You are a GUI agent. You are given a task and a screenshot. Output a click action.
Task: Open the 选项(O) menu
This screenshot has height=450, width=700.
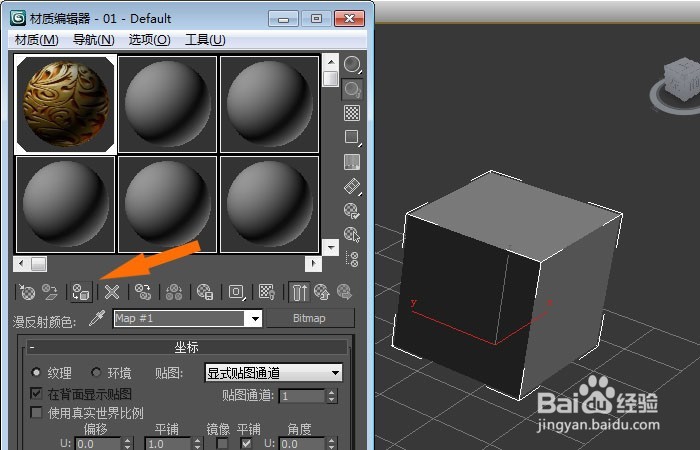150,40
